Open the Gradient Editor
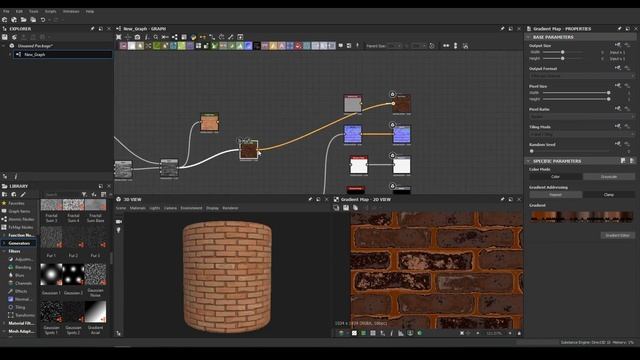Viewport: 640px width, 360px height. pyautogui.click(x=618, y=236)
